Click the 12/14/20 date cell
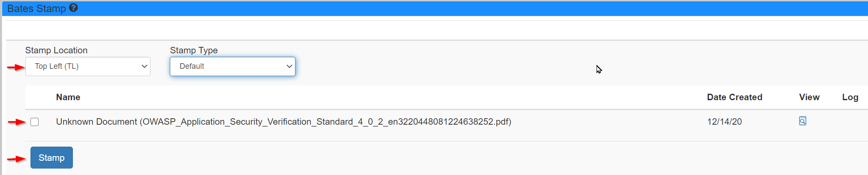This screenshot has width=868, height=175. [724, 122]
